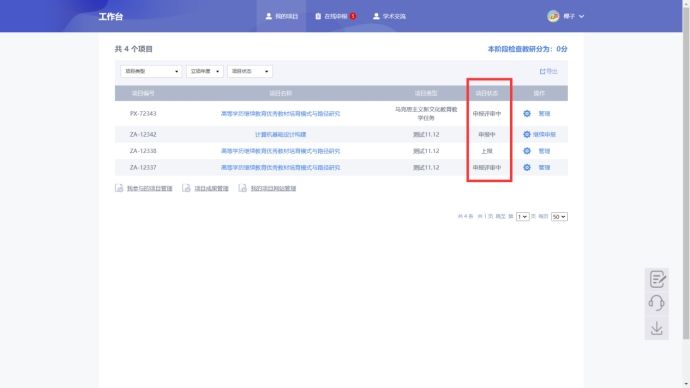Switch to the 在线申报 navigation tab
690x388 pixels.
[x=335, y=16]
